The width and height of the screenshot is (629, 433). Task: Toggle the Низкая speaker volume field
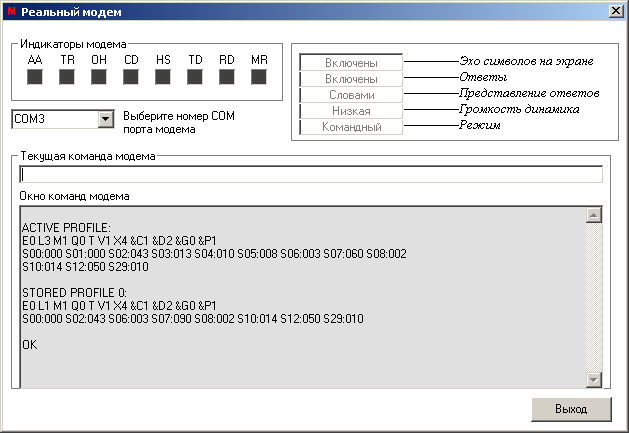351,111
